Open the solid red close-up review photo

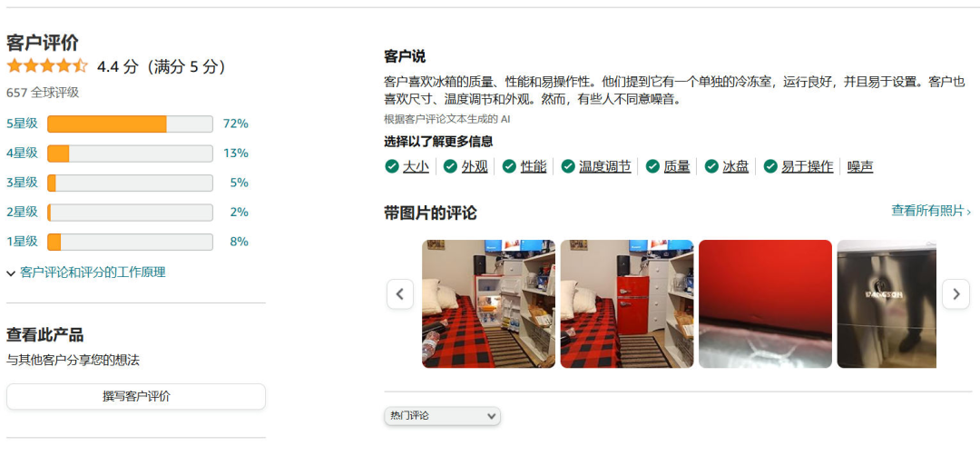pyautogui.click(x=765, y=304)
